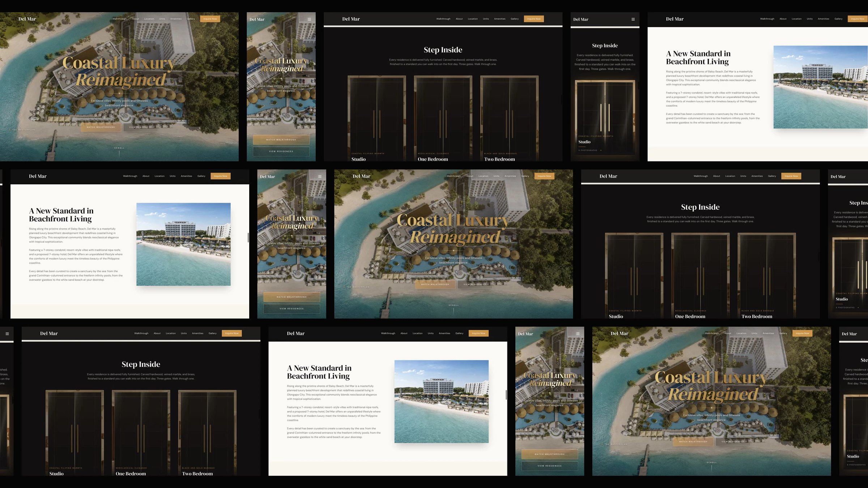Click Inquire Now in middle-row desktop Step Inside mockup
This screenshot has width=868, height=488.
(x=791, y=176)
